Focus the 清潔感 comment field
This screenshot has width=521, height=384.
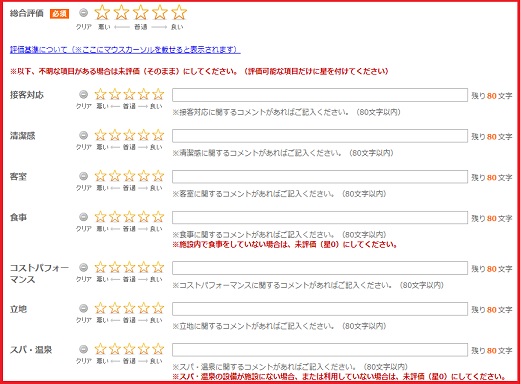(320, 136)
